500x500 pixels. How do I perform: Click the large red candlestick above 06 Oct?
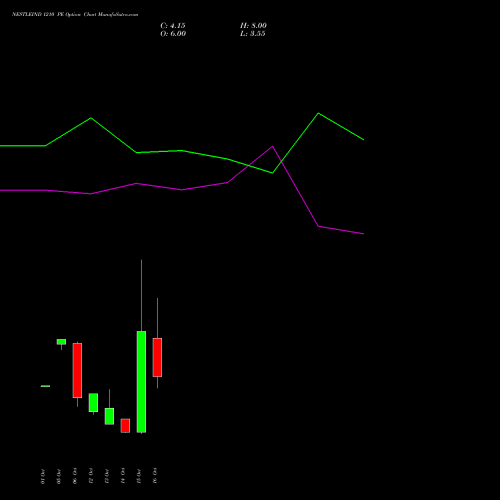click(77, 370)
